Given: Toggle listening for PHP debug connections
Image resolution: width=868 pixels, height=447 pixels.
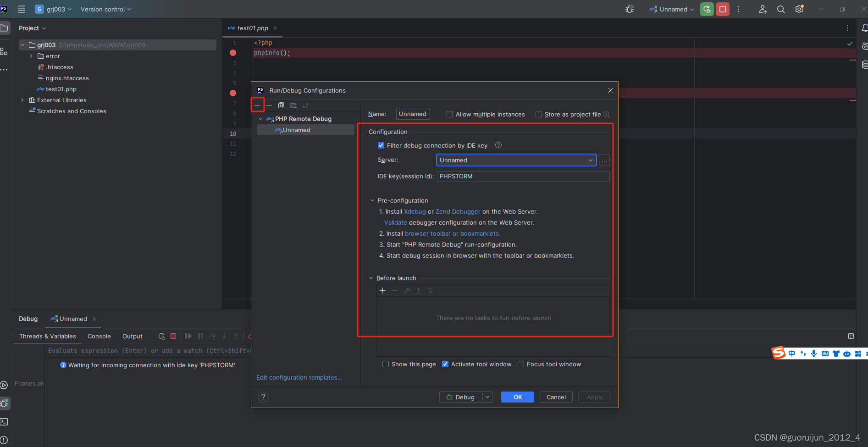Looking at the screenshot, I should [630, 9].
